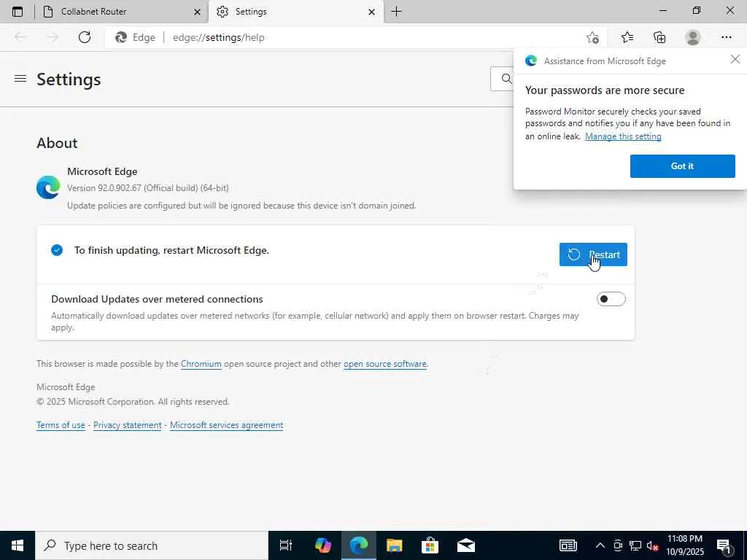Click the search settings magnifier field
Screen dimensions: 747x560
coord(502,79)
